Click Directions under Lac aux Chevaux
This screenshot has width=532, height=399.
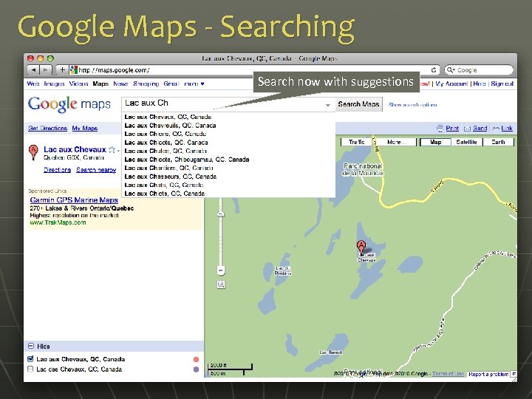tap(57, 170)
